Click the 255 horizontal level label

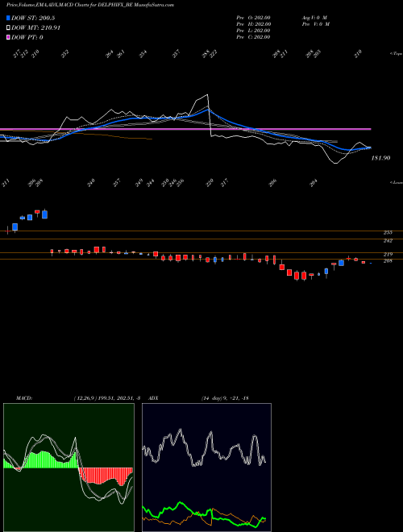388,232
